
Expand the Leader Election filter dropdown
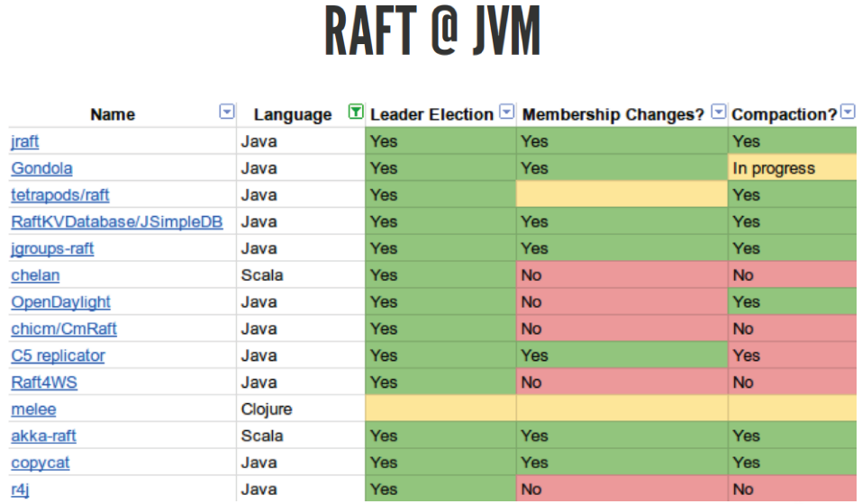507,112
